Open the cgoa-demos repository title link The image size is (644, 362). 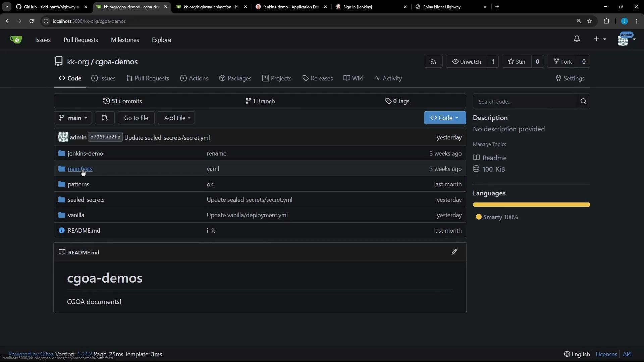click(116, 62)
